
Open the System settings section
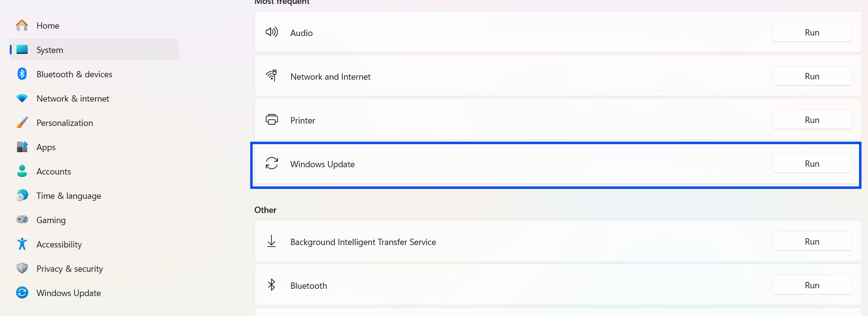point(50,50)
